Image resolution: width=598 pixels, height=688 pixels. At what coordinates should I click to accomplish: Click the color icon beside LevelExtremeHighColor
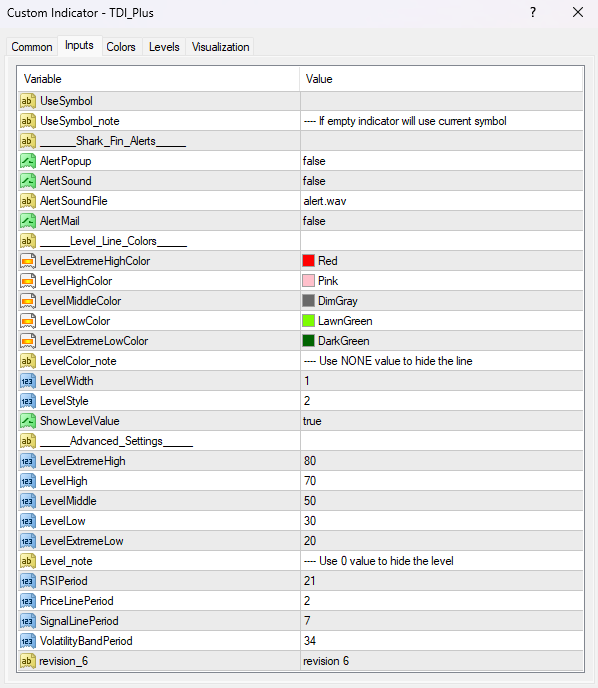[x=28, y=261]
